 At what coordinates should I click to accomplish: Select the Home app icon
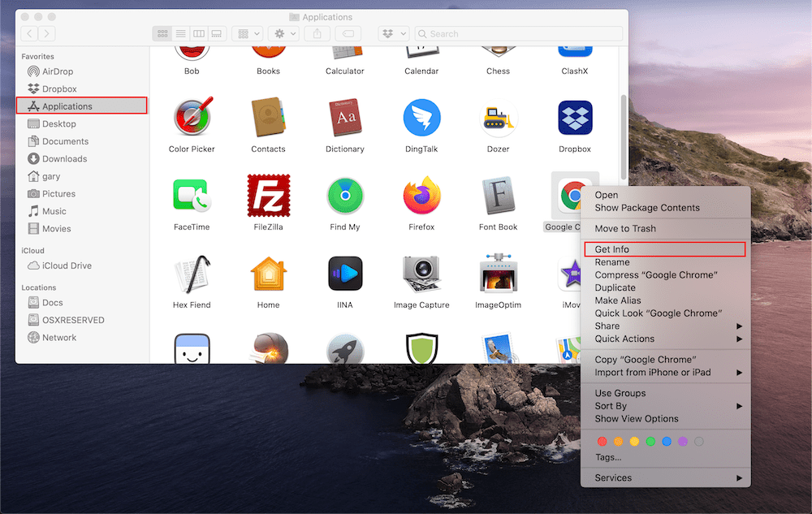268,274
